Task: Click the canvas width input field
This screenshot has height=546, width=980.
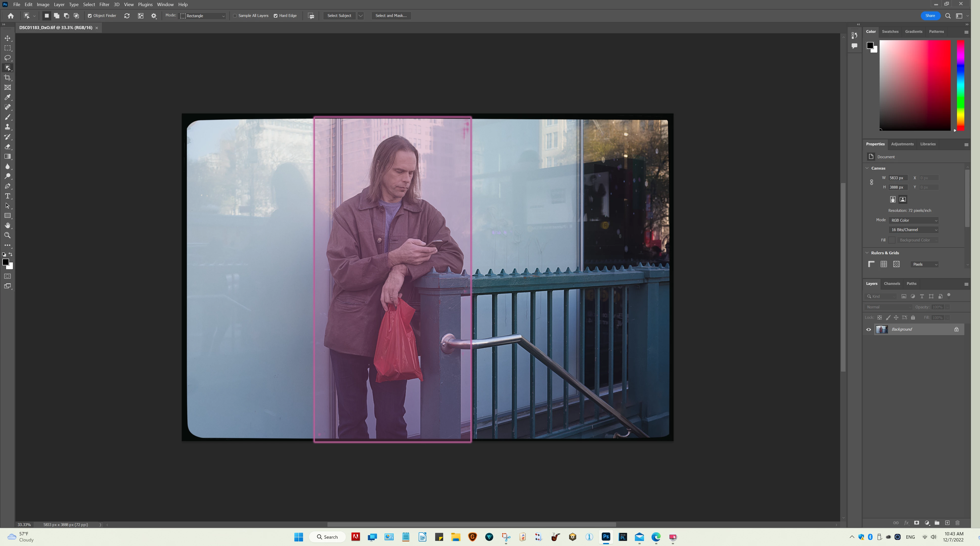Action: click(898, 177)
